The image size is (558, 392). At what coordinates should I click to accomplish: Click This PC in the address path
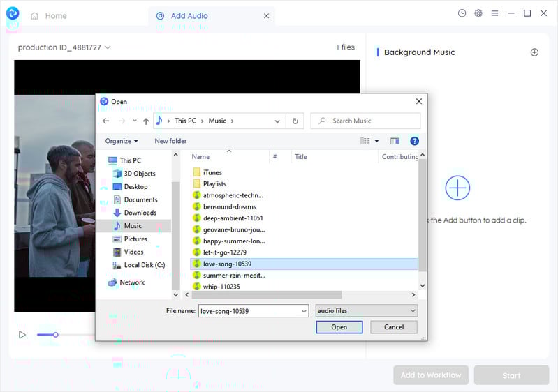click(185, 121)
